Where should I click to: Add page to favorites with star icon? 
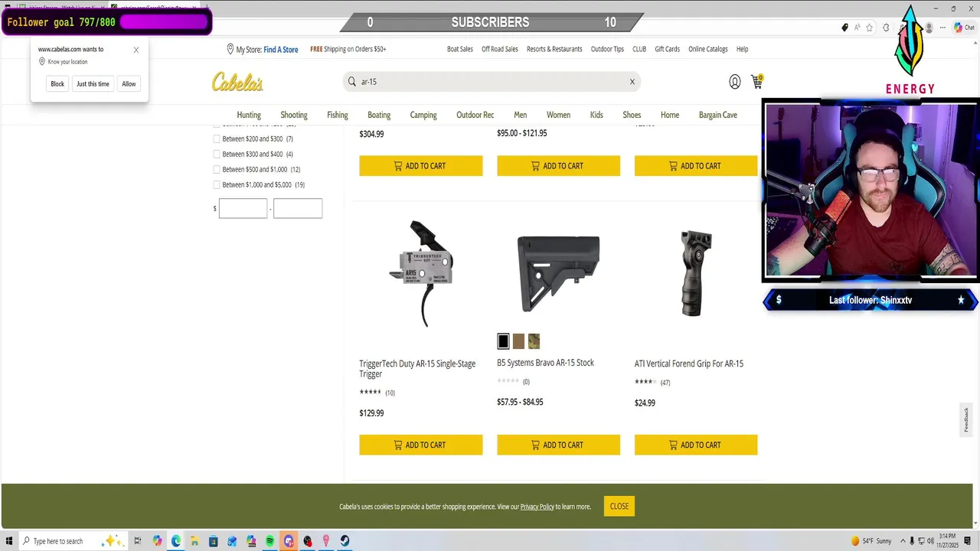[870, 28]
